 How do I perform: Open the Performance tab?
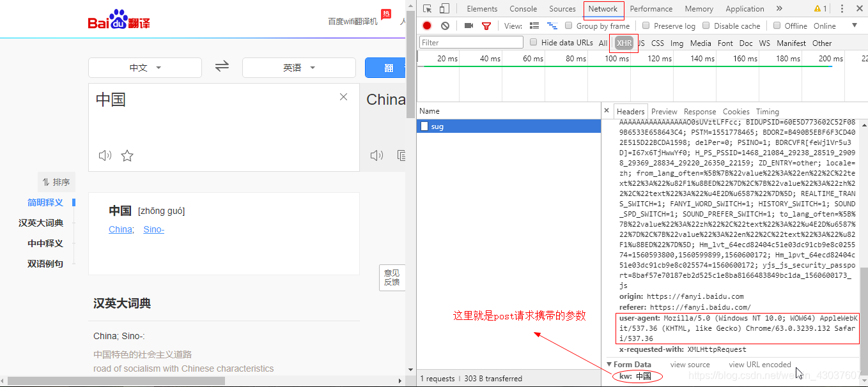click(x=651, y=9)
